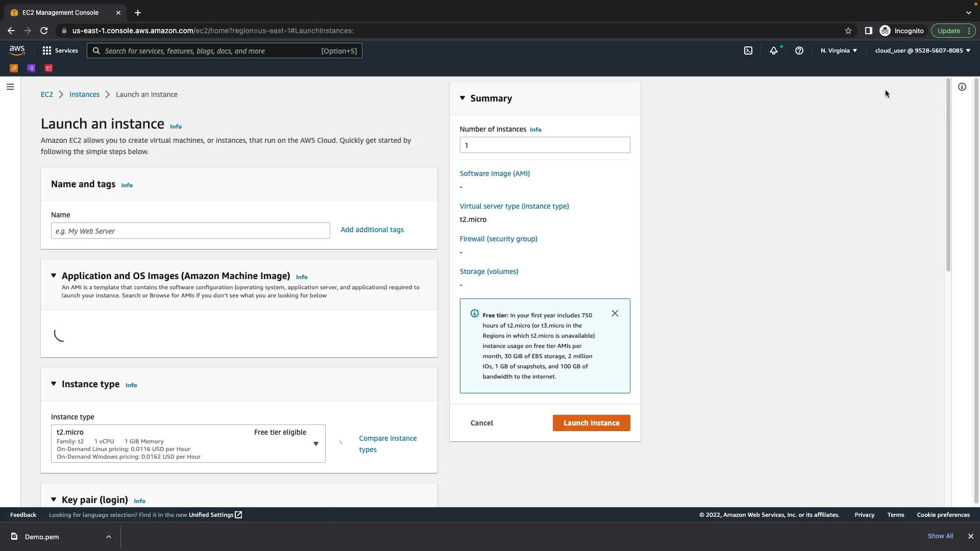980x551 pixels.
Task: Open the t2.micro instance type dropdown
Action: click(x=188, y=444)
